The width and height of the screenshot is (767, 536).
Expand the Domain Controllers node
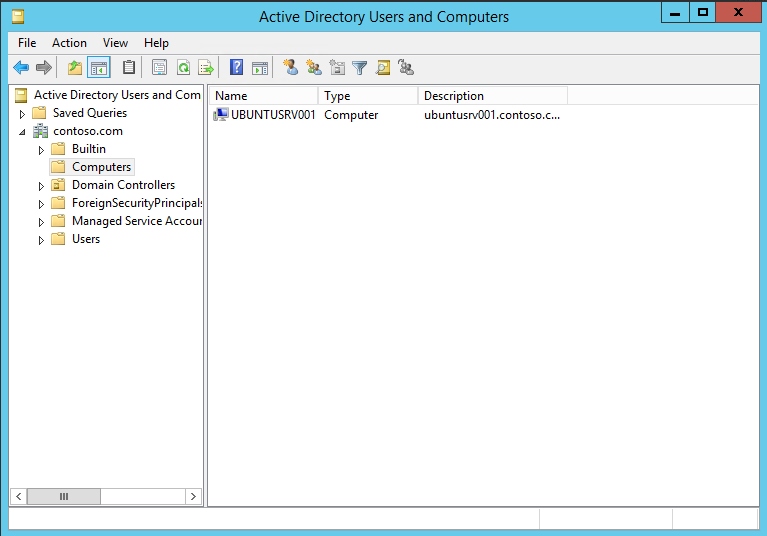click(41, 186)
